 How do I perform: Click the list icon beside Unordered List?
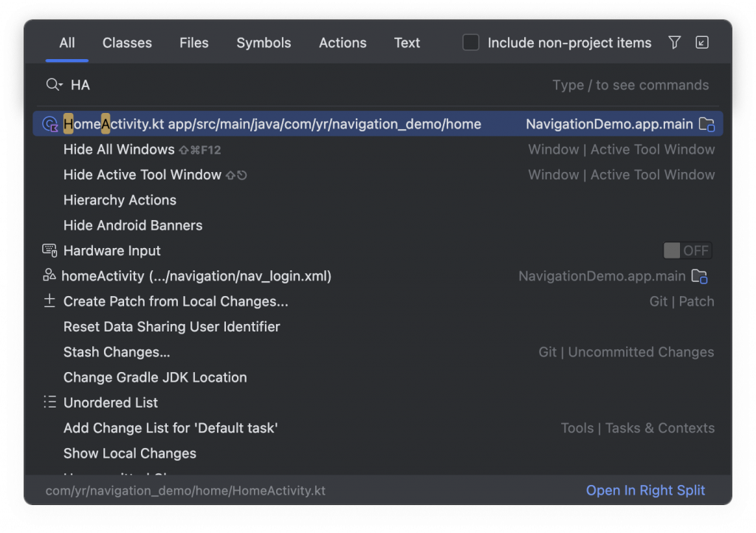49,402
